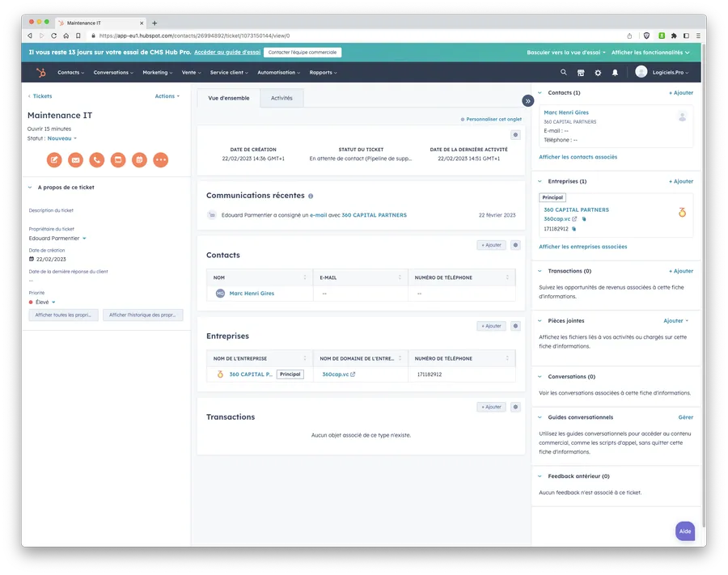Click Accéder au guide d'essai link
This screenshot has height=575, width=728.
pyautogui.click(x=227, y=53)
